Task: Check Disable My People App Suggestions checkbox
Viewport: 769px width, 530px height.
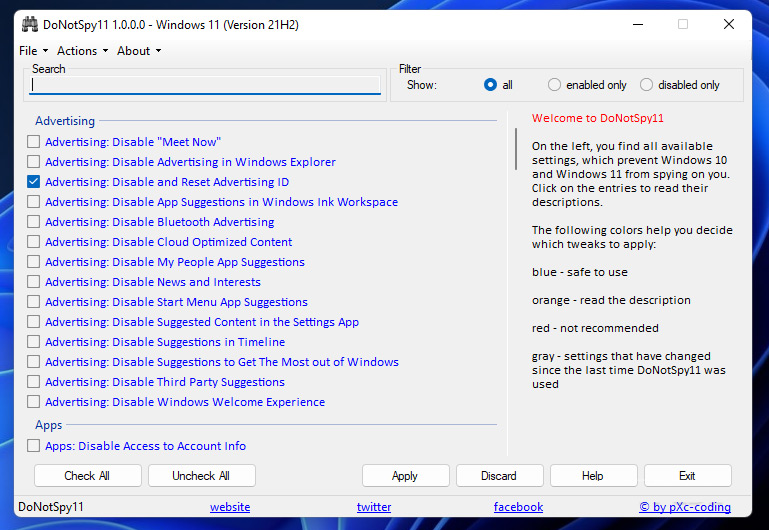Action: click(x=33, y=262)
